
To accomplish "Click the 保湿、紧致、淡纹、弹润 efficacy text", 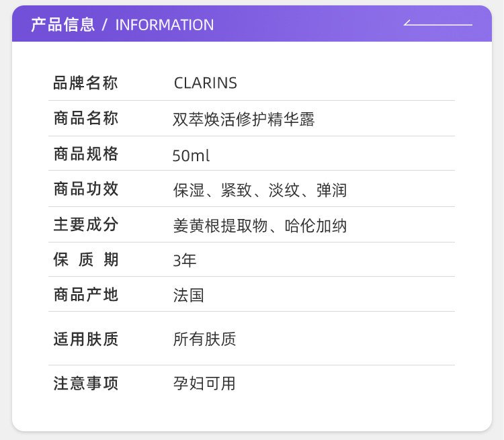I will point(259,190).
